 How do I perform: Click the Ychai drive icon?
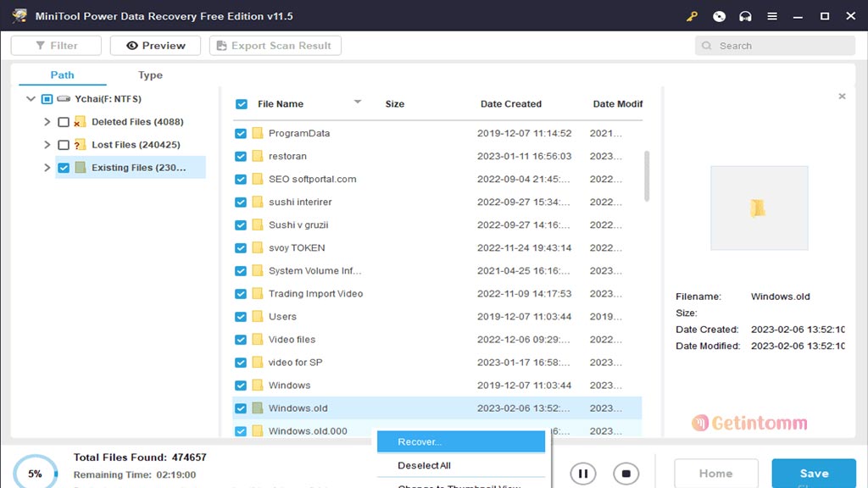click(x=64, y=98)
